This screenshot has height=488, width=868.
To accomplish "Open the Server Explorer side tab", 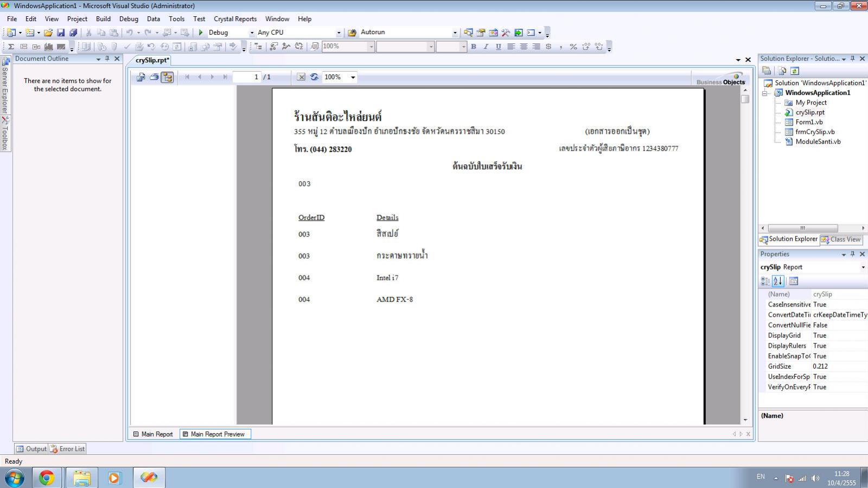I will (x=5, y=86).
